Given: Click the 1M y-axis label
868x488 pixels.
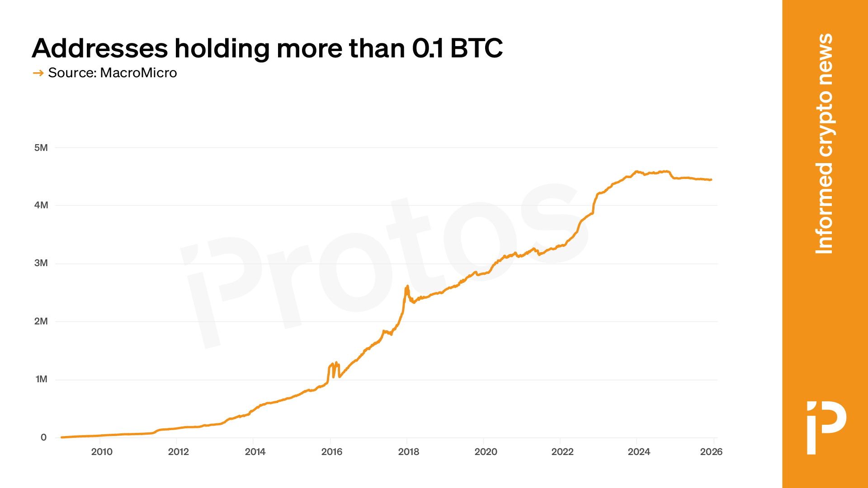Looking at the screenshot, I should pos(41,379).
